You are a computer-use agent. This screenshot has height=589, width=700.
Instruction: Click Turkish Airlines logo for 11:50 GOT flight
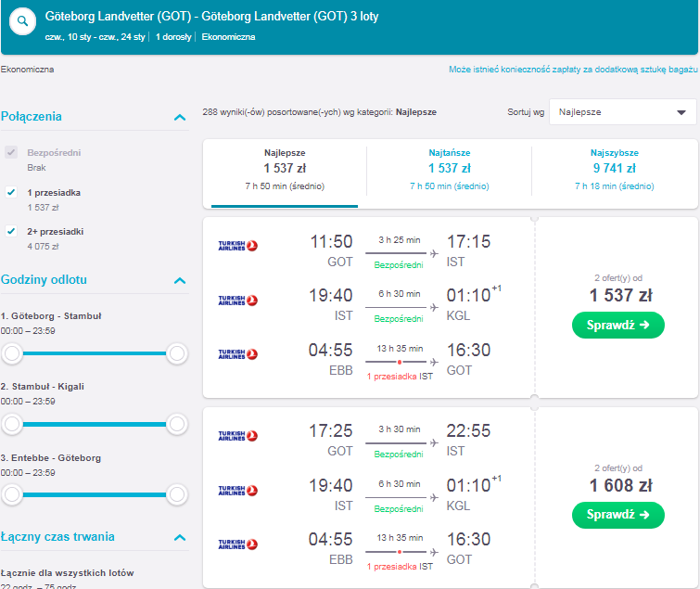coord(238,246)
